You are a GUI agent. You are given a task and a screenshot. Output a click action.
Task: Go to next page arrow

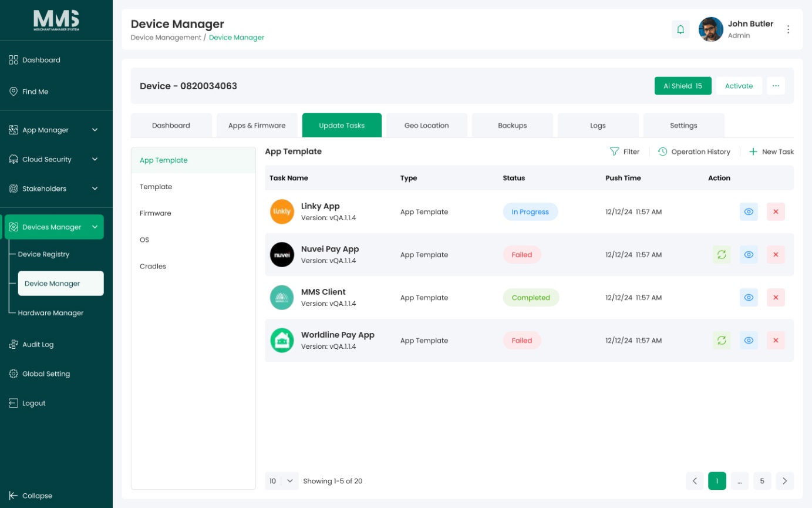pos(785,481)
